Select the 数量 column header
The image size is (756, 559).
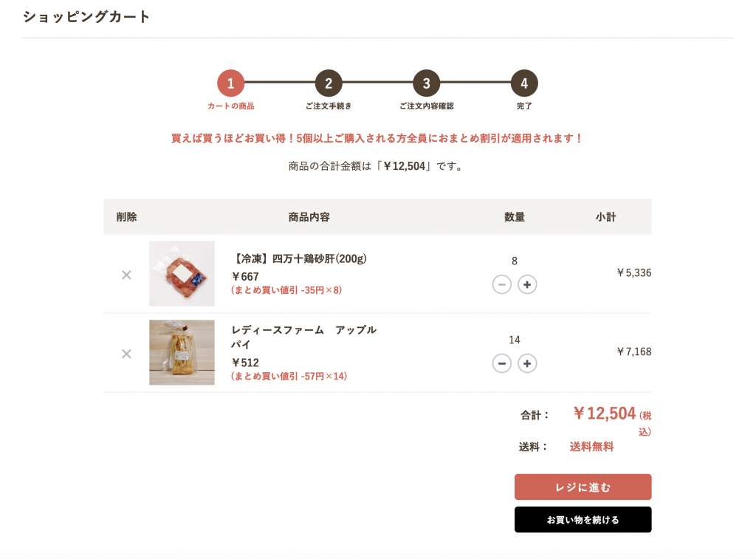(515, 217)
